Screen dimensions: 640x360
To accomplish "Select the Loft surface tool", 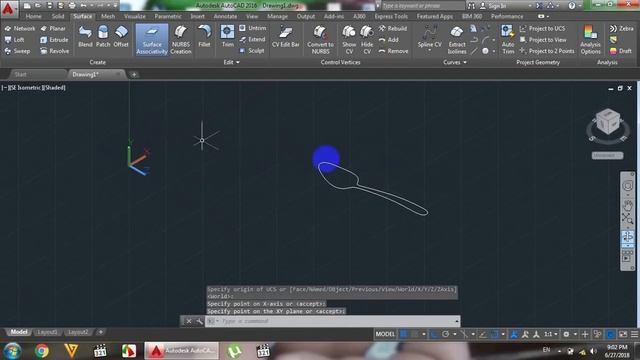I will point(15,40).
